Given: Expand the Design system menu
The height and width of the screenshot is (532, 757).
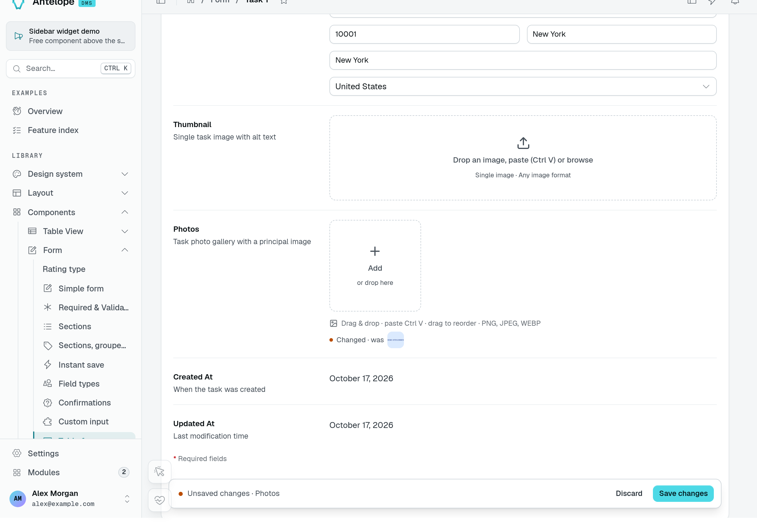Looking at the screenshot, I should click(70, 174).
